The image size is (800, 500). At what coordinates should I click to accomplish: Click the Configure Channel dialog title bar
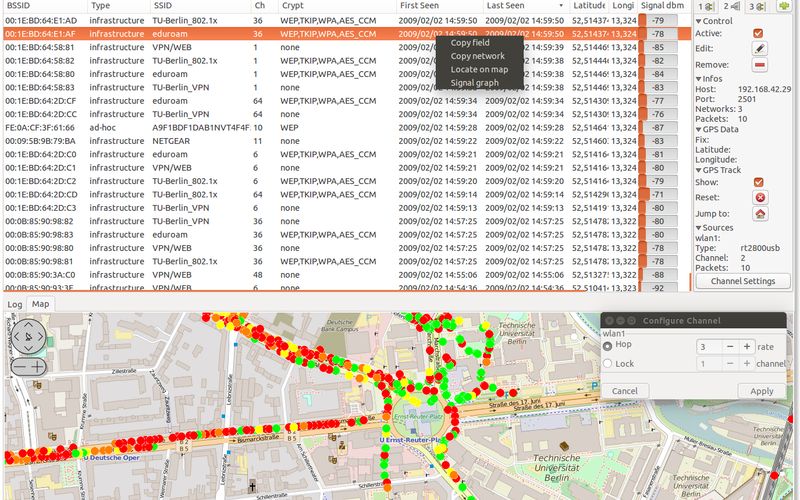(x=693, y=320)
